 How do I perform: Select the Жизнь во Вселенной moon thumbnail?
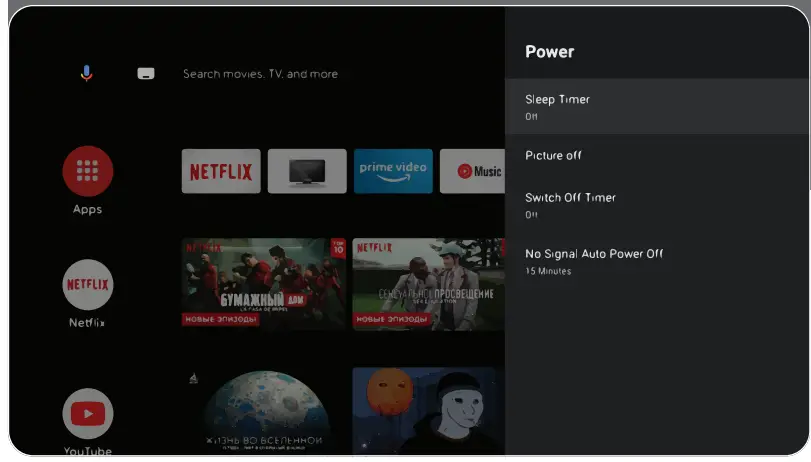click(x=264, y=411)
